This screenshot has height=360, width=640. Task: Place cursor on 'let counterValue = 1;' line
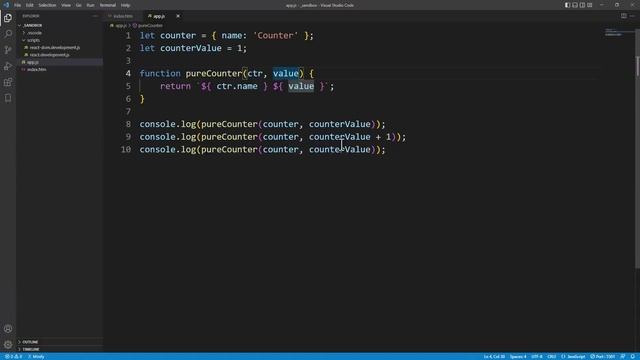tap(193, 48)
